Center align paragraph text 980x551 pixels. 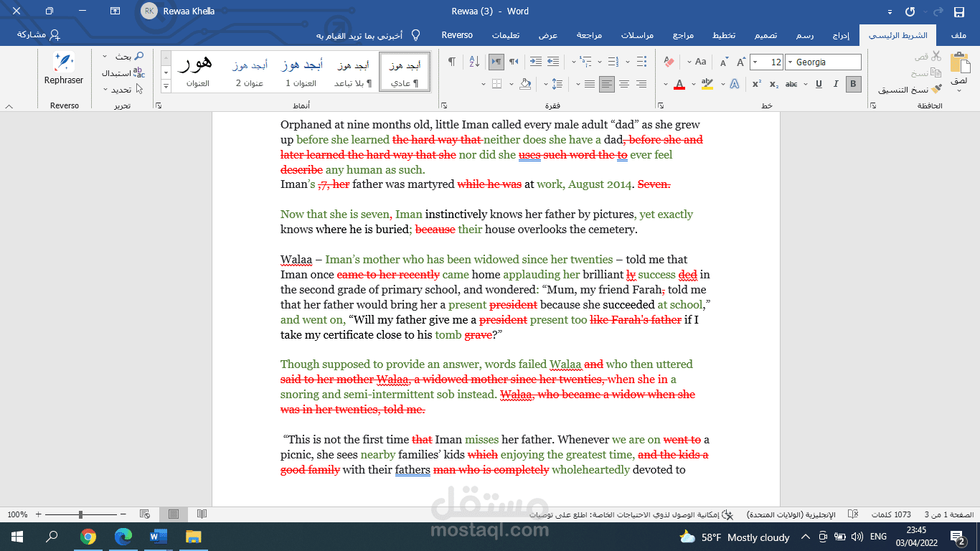(x=623, y=84)
